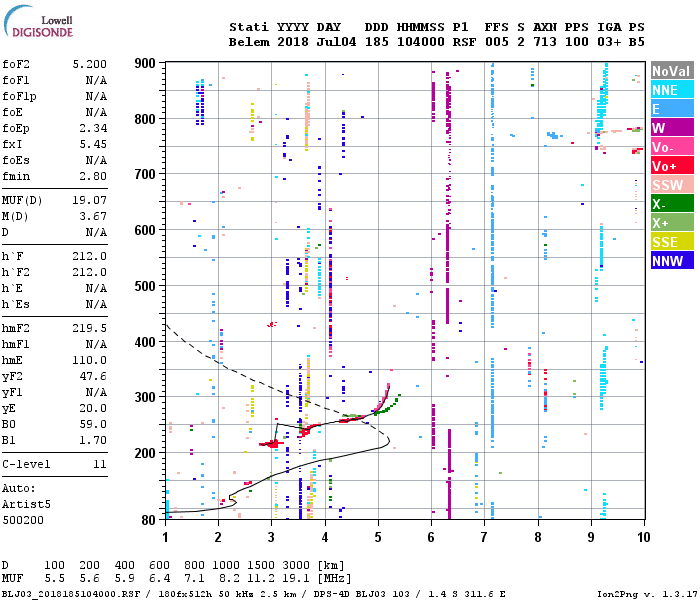Select the NNE legend swatch
This screenshot has width=700, height=600.
point(672,90)
